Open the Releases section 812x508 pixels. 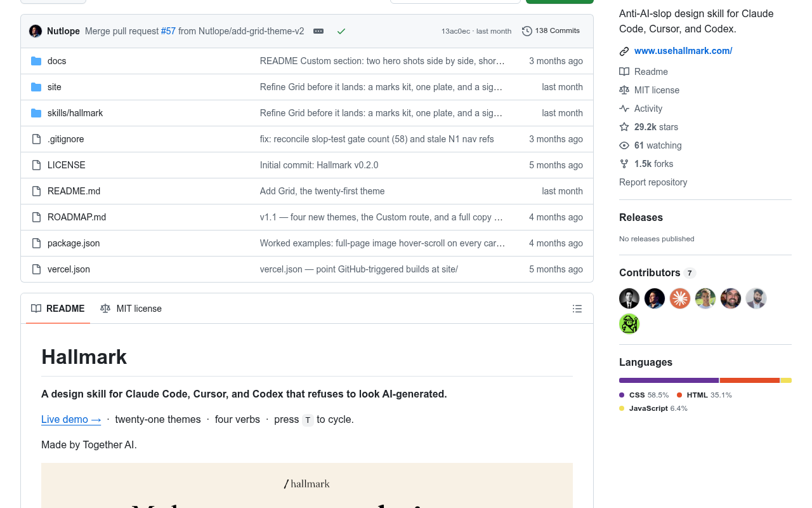coord(641,217)
